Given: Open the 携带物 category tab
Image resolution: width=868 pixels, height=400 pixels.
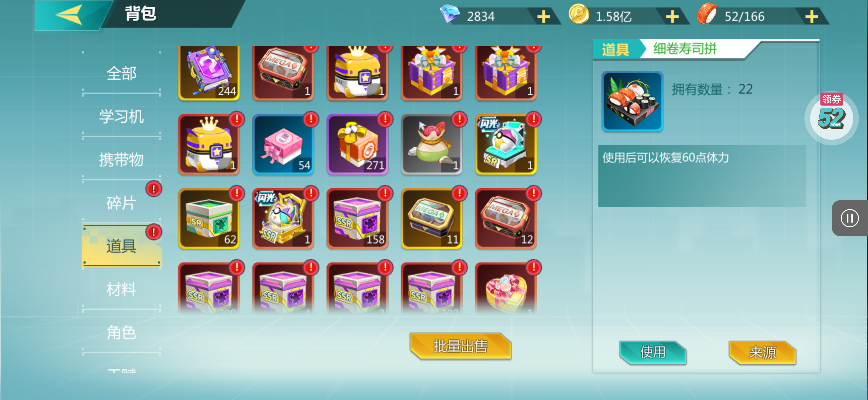Looking at the screenshot, I should pyautogui.click(x=121, y=159).
